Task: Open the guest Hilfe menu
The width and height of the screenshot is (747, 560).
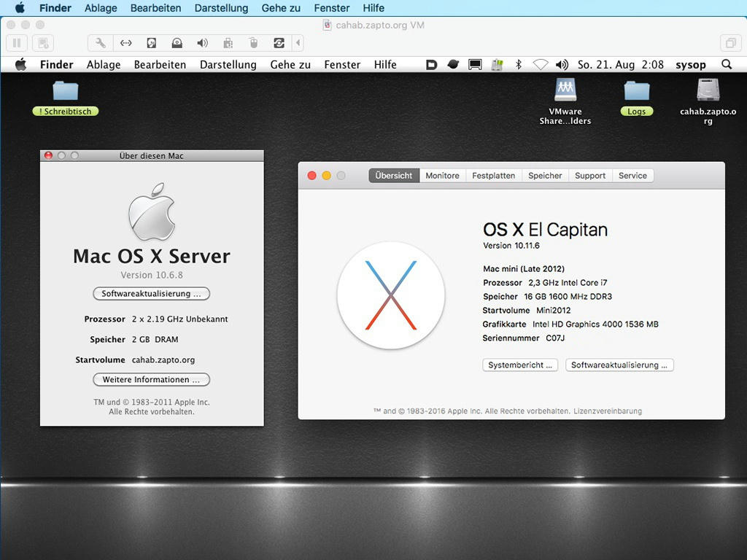Action: pyautogui.click(x=385, y=65)
